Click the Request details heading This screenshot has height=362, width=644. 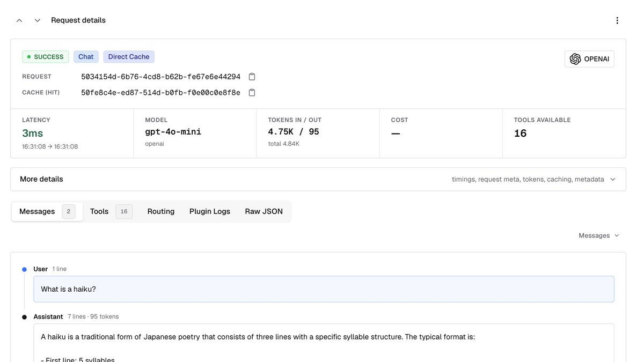[78, 20]
